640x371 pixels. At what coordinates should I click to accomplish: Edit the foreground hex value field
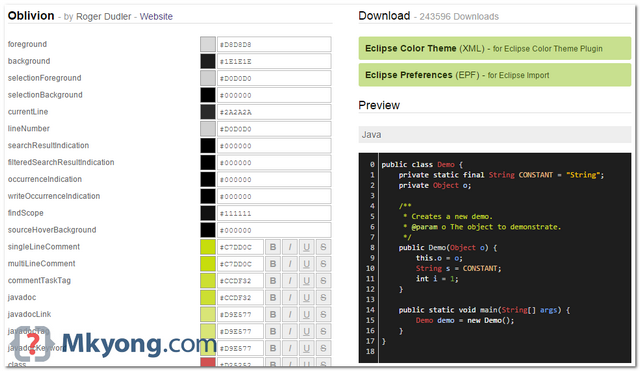[x=274, y=44]
